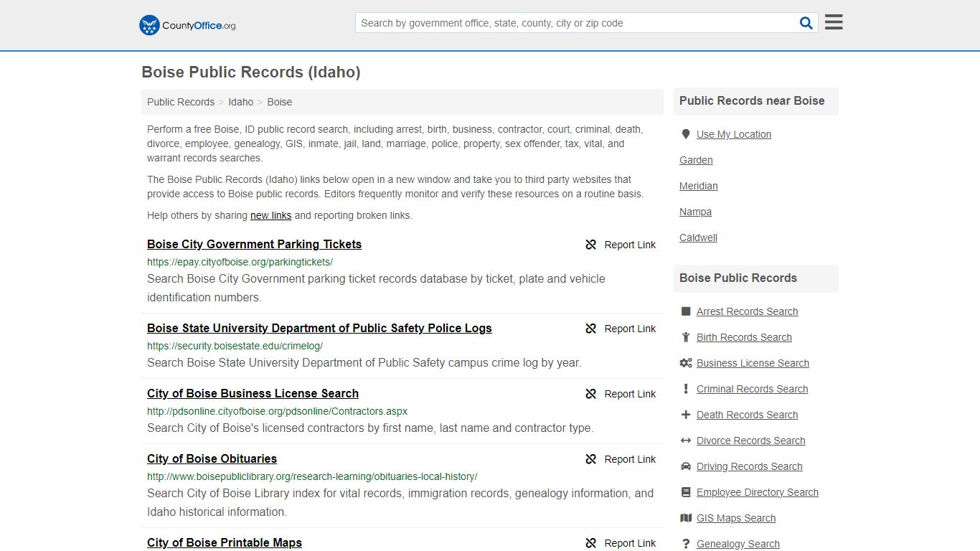Click broken-link icon for Printable Maps
This screenshot has height=551, width=980.
(591, 543)
